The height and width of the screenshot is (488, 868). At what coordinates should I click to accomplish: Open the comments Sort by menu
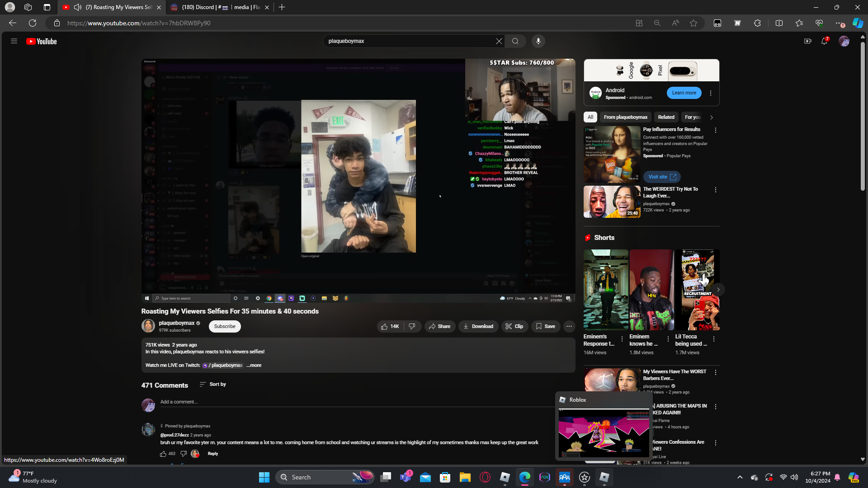point(213,384)
